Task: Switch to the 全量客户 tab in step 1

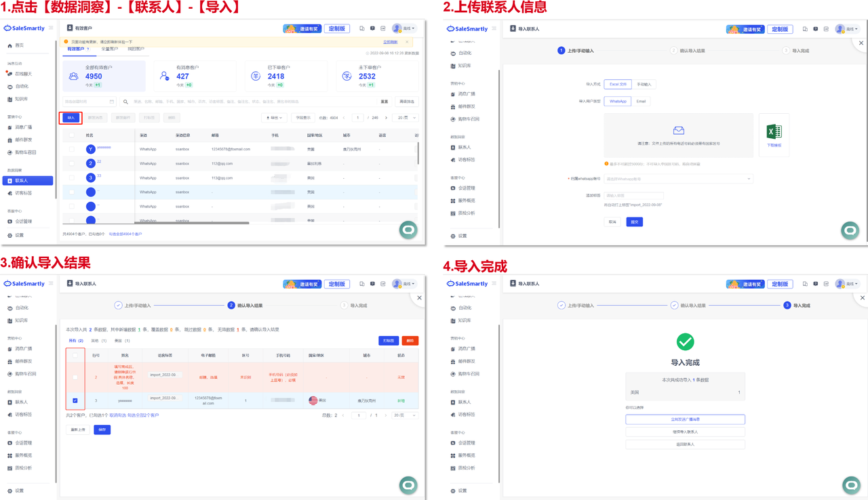Action: tap(109, 49)
